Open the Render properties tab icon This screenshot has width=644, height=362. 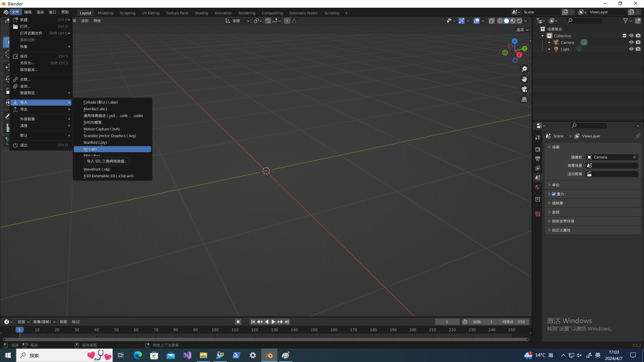coord(538,149)
